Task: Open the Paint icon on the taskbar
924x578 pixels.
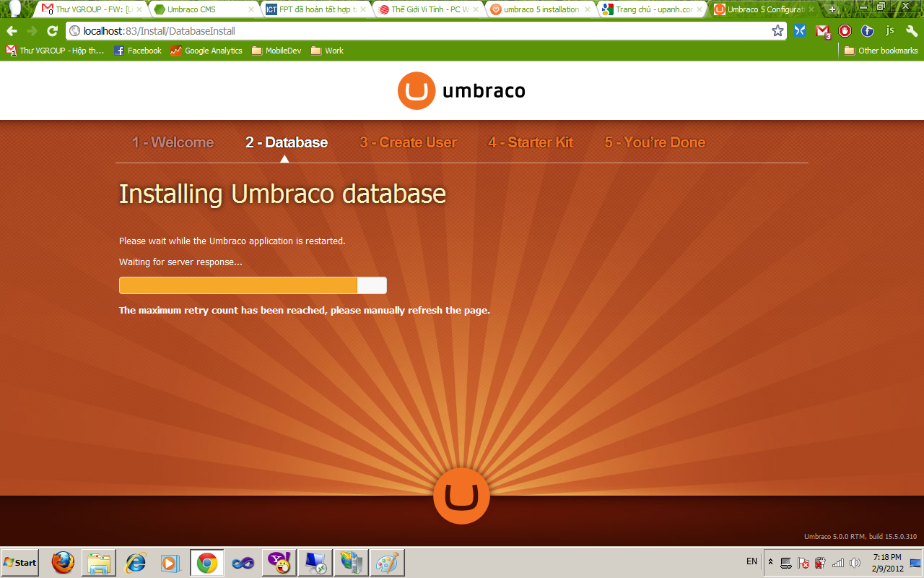Action: click(x=388, y=562)
